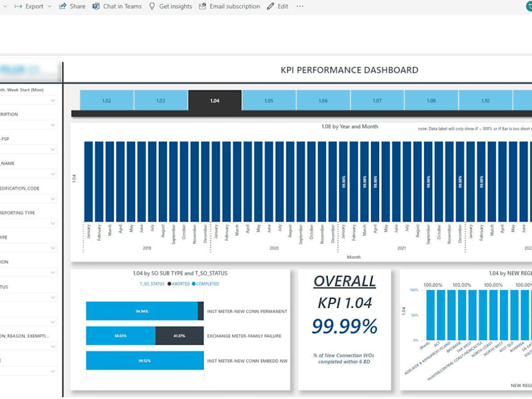Select the 1.04 KPI tab

click(x=215, y=100)
